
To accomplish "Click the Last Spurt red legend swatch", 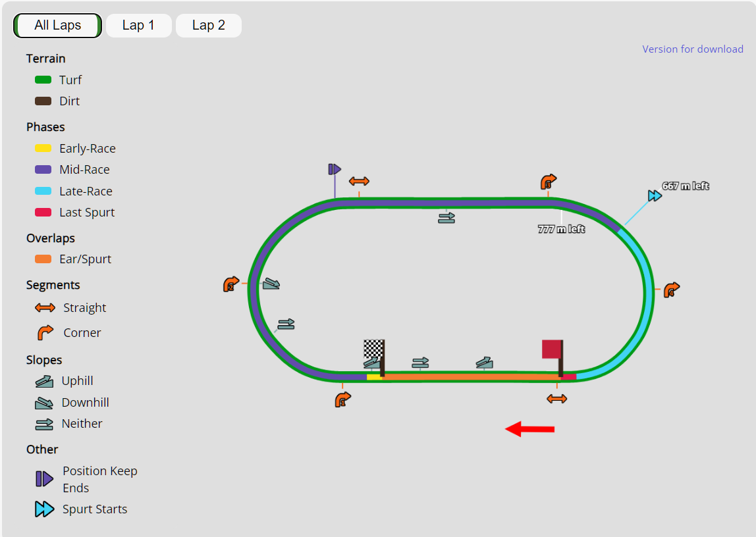I will click(43, 213).
